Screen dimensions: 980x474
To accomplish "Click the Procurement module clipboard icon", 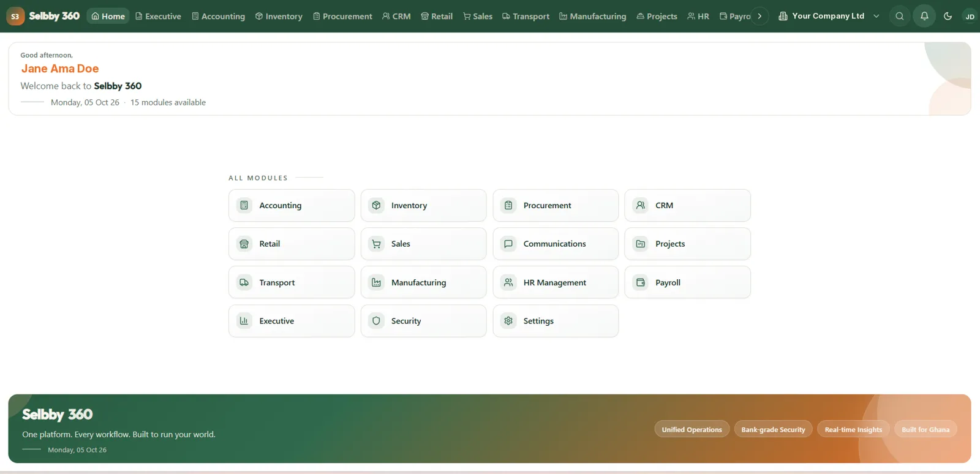I will coord(508,205).
